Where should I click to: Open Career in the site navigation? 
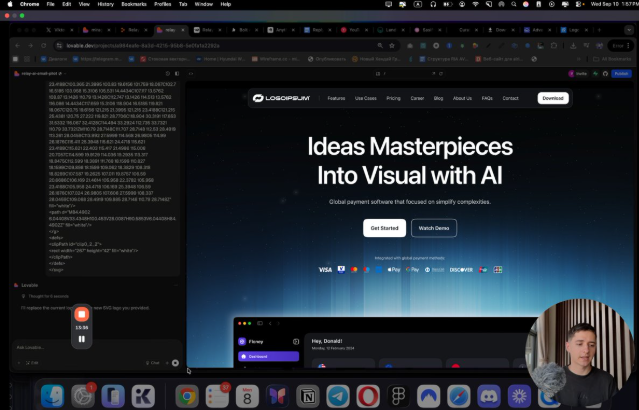417,98
